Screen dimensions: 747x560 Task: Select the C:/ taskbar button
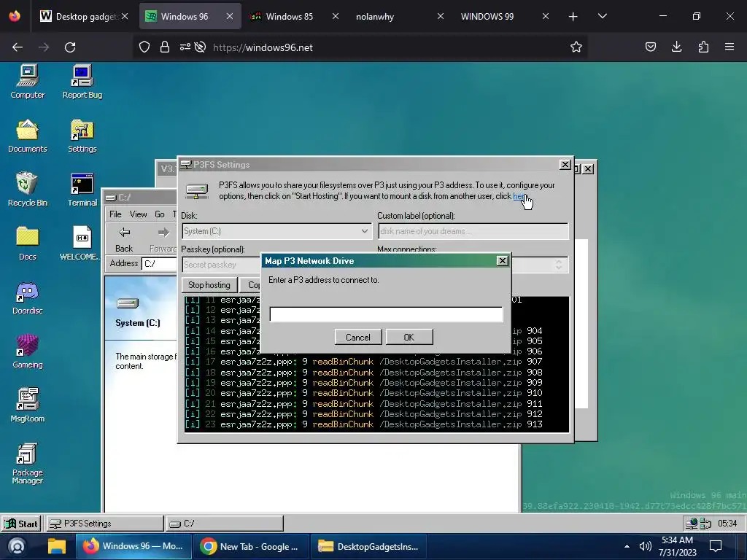tap(225, 524)
